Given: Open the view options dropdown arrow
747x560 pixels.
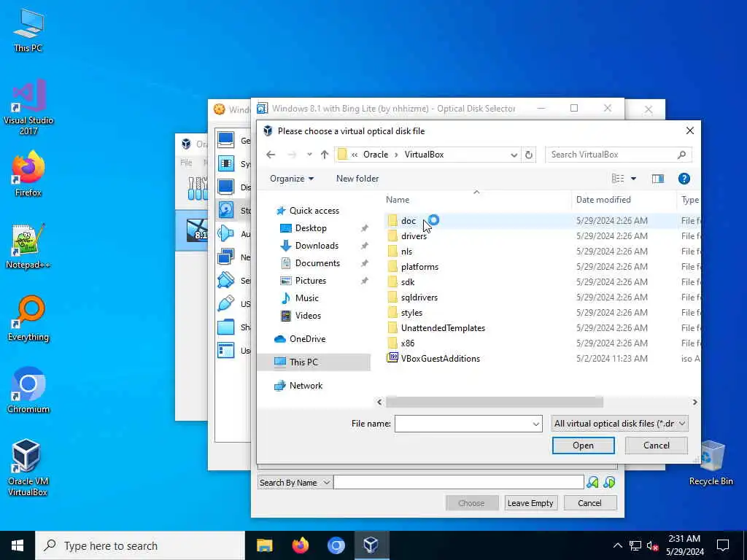Looking at the screenshot, I should click(x=633, y=179).
